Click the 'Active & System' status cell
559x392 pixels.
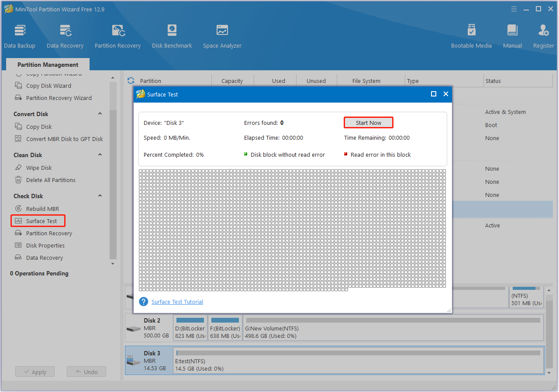coord(505,112)
